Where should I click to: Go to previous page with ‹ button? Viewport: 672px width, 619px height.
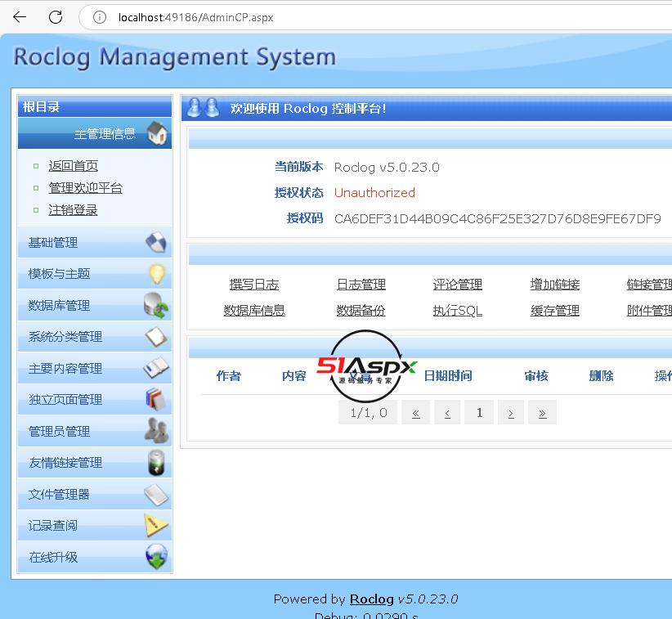(447, 412)
